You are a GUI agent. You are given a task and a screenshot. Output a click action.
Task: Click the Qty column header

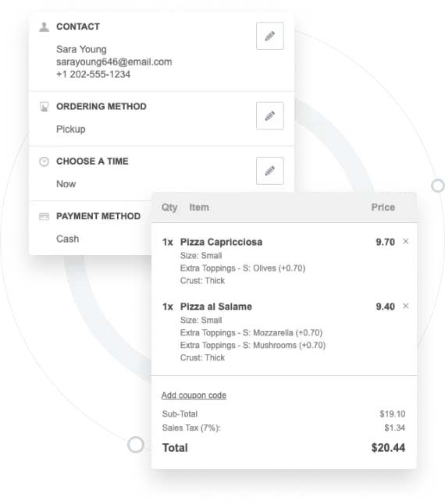169,208
